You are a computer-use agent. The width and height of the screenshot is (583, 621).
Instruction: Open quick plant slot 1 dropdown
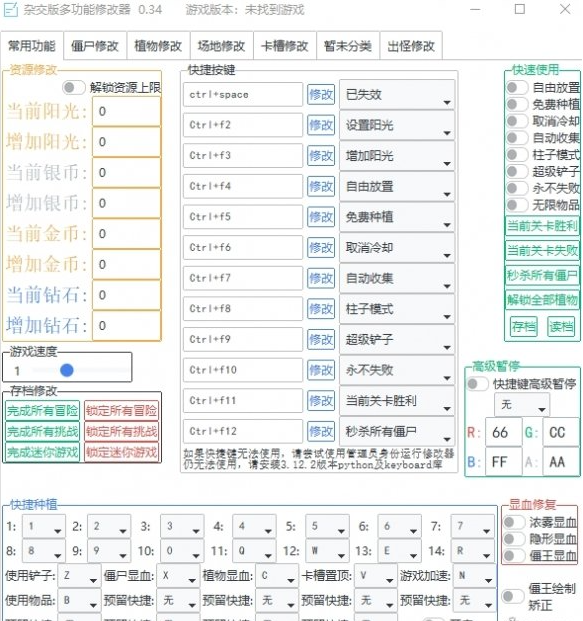click(44, 526)
